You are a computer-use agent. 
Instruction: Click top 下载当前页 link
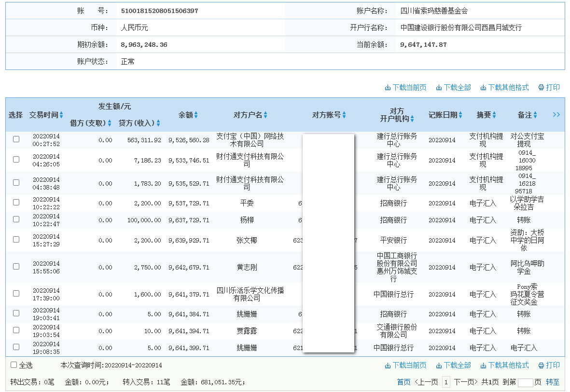pyautogui.click(x=409, y=88)
